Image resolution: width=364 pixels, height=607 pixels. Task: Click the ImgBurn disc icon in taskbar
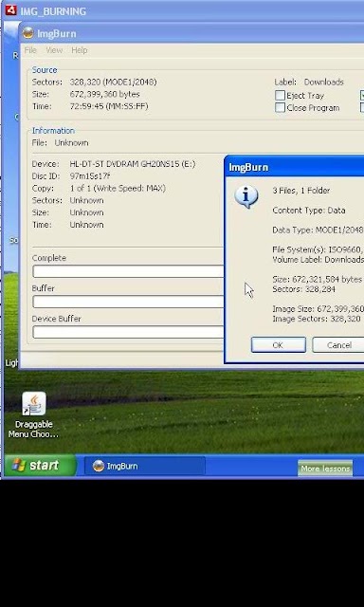coord(99,466)
